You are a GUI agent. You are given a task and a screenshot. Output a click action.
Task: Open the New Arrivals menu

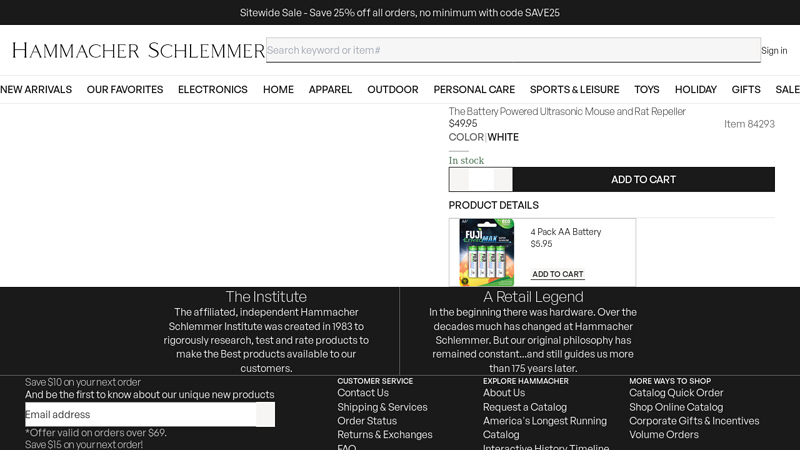click(x=36, y=89)
